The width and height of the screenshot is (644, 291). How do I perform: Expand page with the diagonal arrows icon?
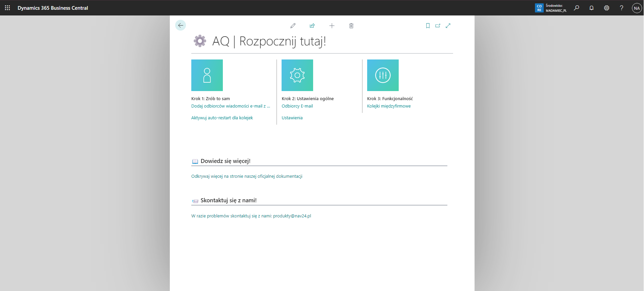pos(448,26)
